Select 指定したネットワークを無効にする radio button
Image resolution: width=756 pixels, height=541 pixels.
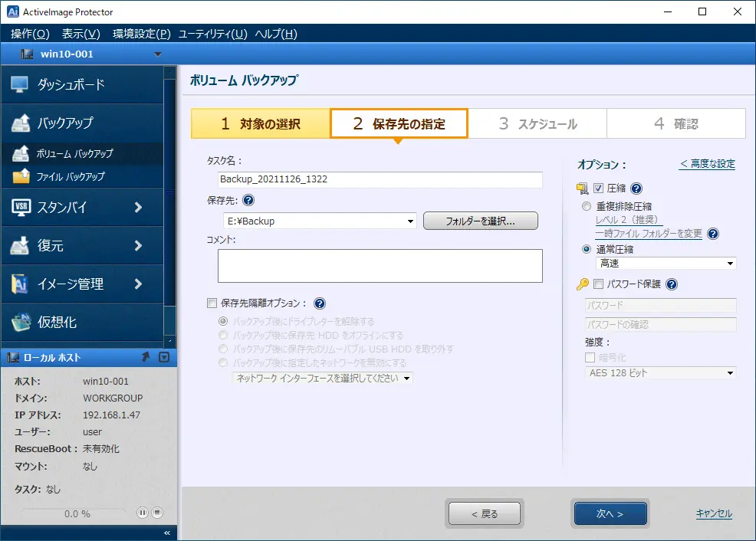223,362
